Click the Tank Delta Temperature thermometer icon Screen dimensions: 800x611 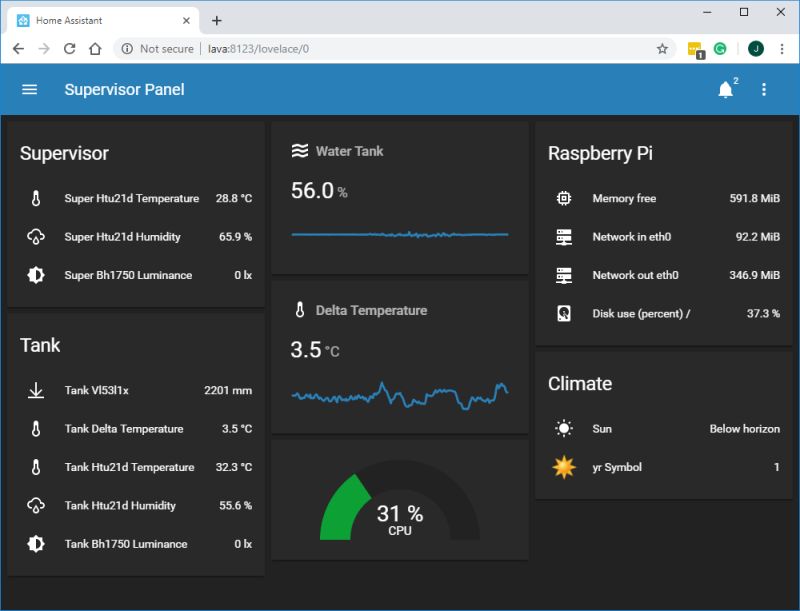pyautogui.click(x=36, y=429)
